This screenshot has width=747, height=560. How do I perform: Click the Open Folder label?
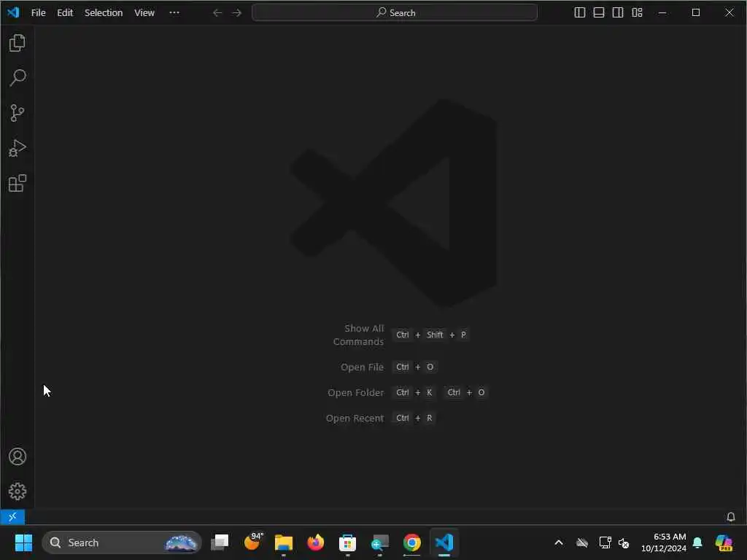coord(355,393)
